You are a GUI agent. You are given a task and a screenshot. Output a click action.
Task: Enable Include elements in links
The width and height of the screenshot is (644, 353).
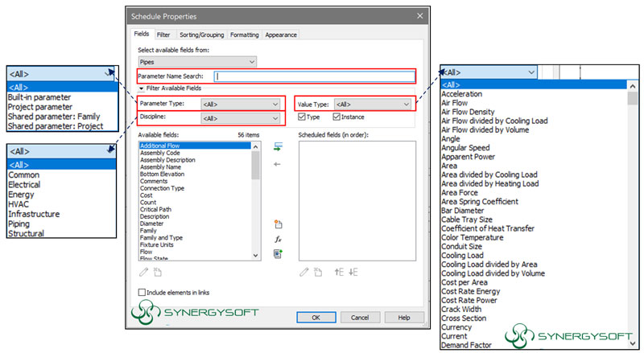coord(143,292)
